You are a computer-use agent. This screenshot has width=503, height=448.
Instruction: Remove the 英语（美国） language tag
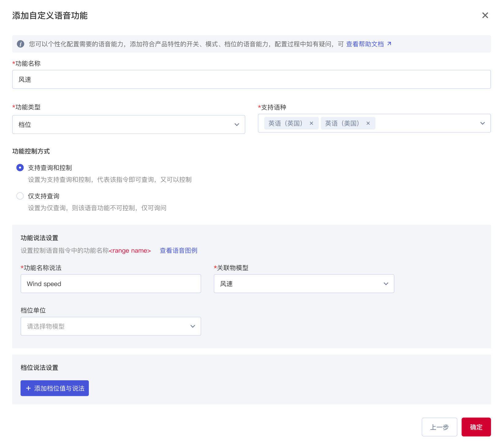tap(368, 123)
